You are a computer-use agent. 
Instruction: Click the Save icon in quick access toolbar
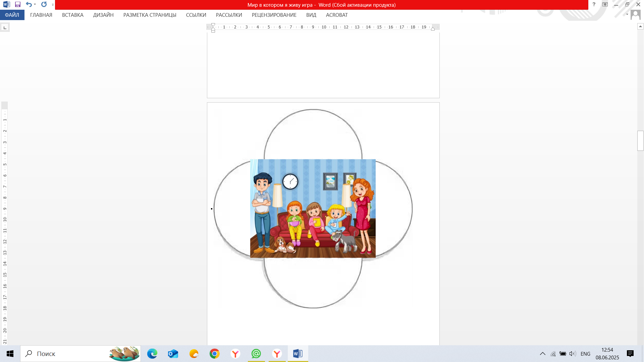point(18,5)
